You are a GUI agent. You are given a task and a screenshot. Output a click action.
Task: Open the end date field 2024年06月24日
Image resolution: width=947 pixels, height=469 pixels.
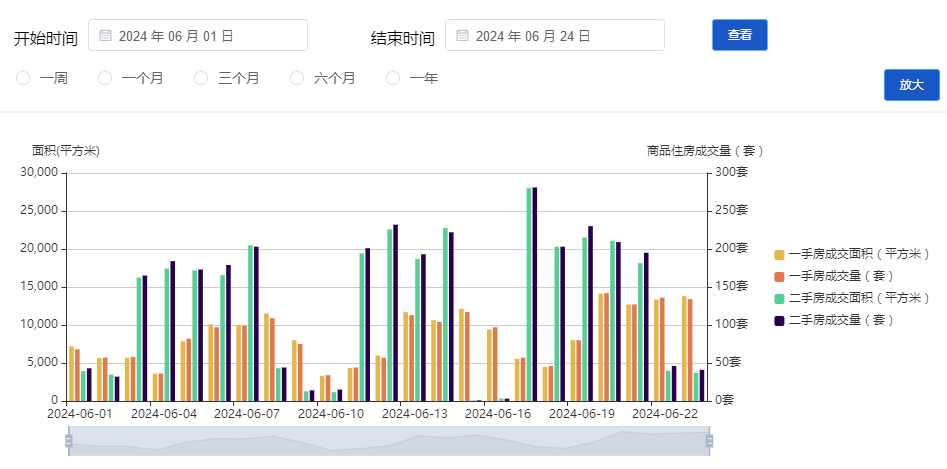(555, 35)
